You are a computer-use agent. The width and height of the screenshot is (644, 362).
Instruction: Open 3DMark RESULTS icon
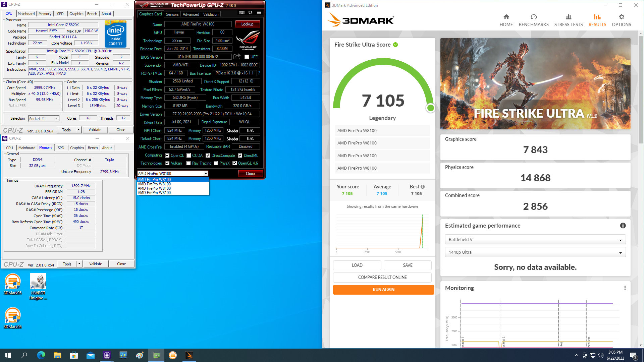point(597,17)
